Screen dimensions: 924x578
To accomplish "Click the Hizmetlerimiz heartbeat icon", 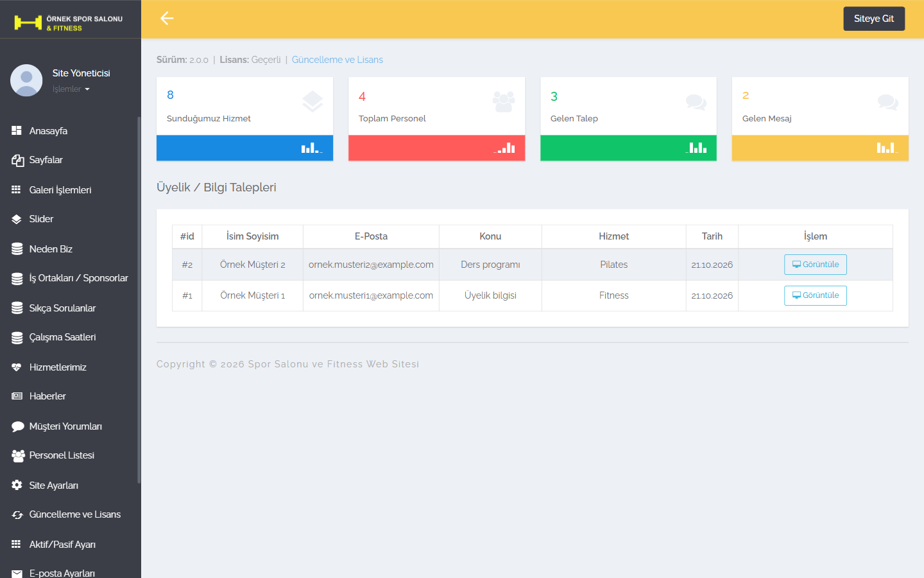I will click(x=17, y=367).
